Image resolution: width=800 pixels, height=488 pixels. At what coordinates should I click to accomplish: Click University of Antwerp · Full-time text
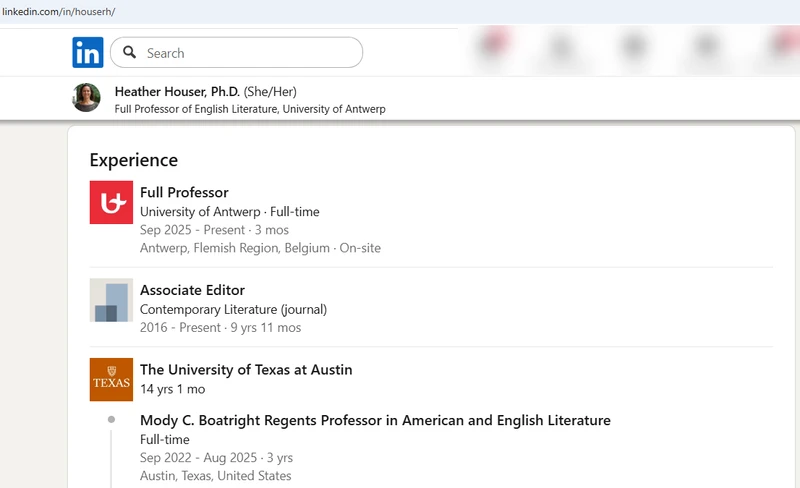pos(230,211)
